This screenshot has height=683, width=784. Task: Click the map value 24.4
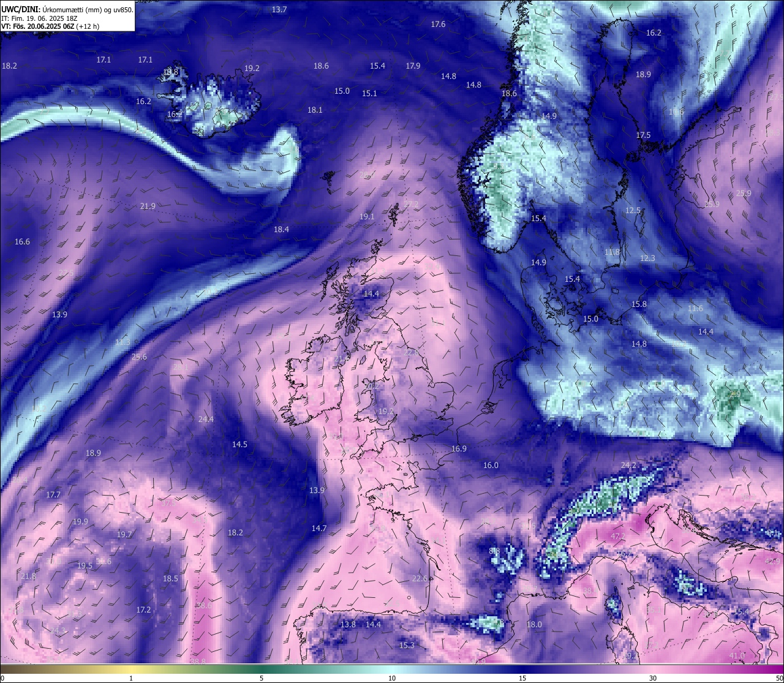click(206, 420)
